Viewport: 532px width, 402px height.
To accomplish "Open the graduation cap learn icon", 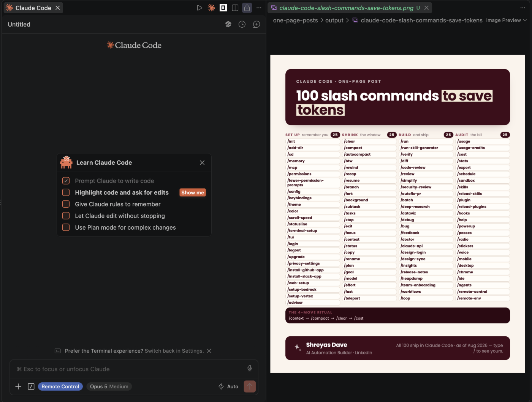I will 228,24.
